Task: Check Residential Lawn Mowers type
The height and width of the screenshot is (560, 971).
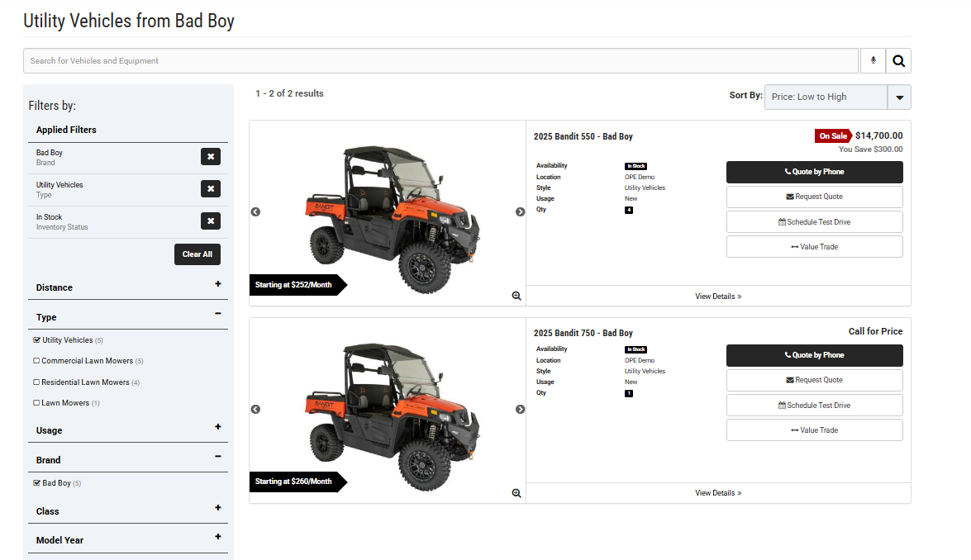Action: point(36,382)
